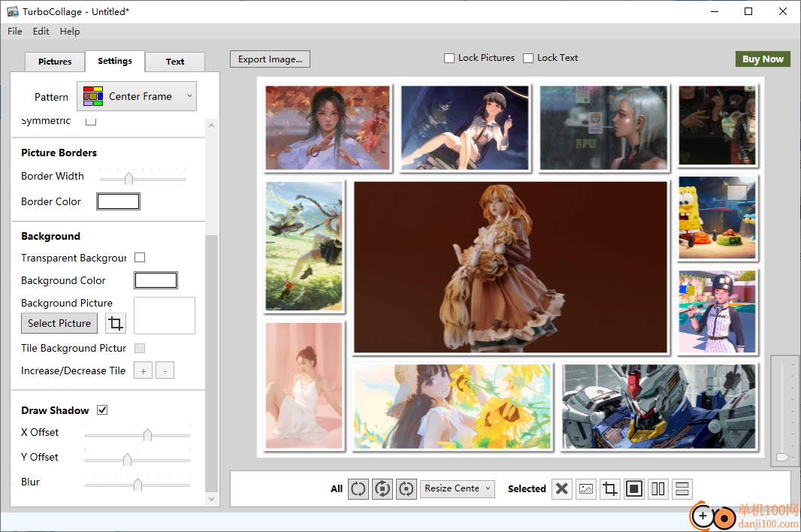Click the plus button to increase tile size

(143, 370)
